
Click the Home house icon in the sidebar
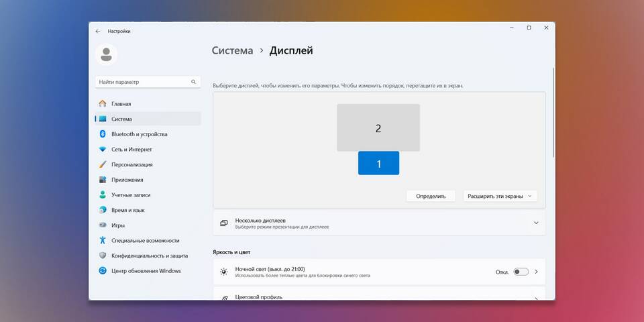click(x=103, y=104)
